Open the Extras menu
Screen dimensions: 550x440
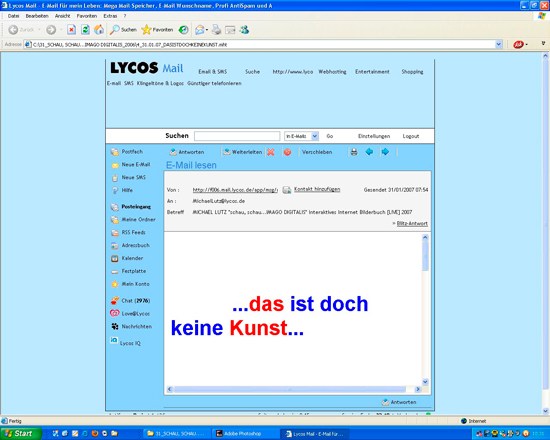(110, 16)
